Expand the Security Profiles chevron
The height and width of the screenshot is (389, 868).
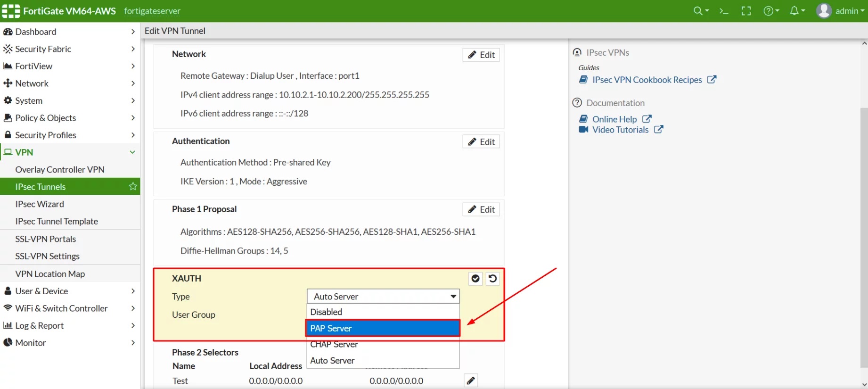point(133,135)
